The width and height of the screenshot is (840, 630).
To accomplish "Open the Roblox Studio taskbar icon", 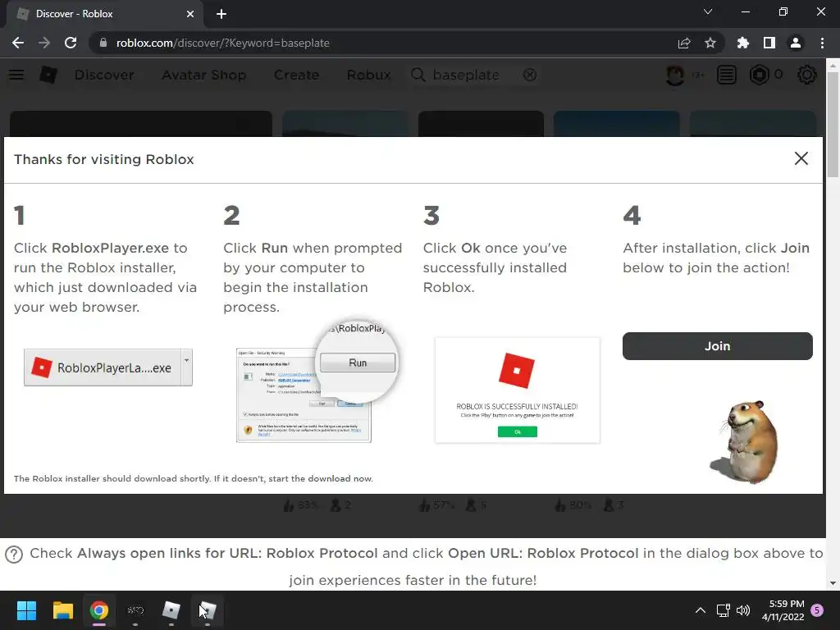I will [208, 610].
